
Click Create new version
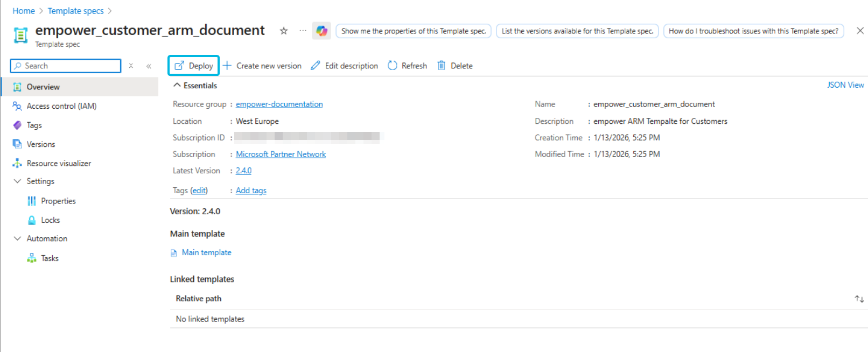[262, 66]
